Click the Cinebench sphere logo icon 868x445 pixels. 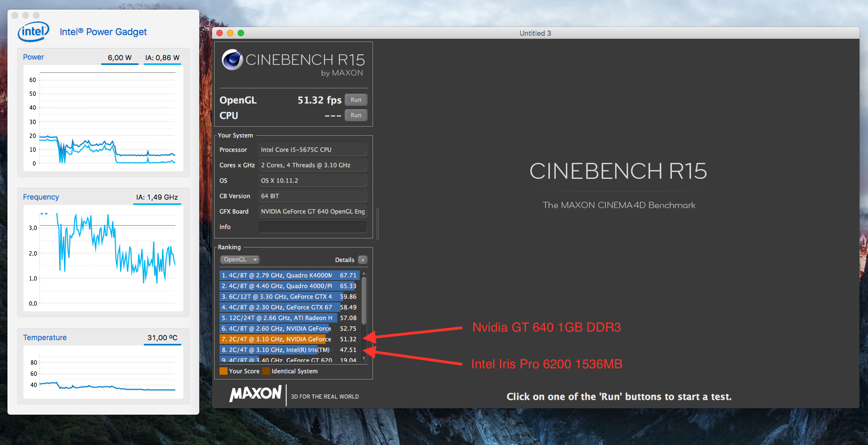click(x=232, y=60)
